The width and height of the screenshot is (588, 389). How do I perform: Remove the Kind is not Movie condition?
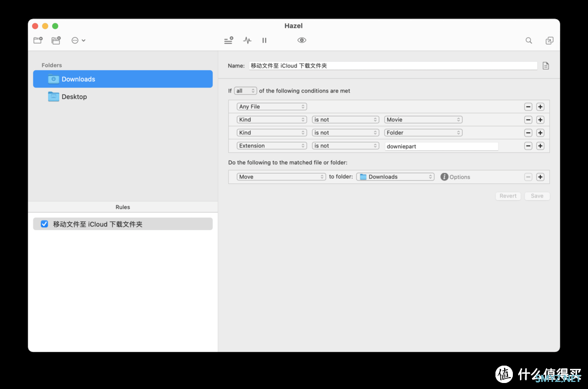point(528,120)
